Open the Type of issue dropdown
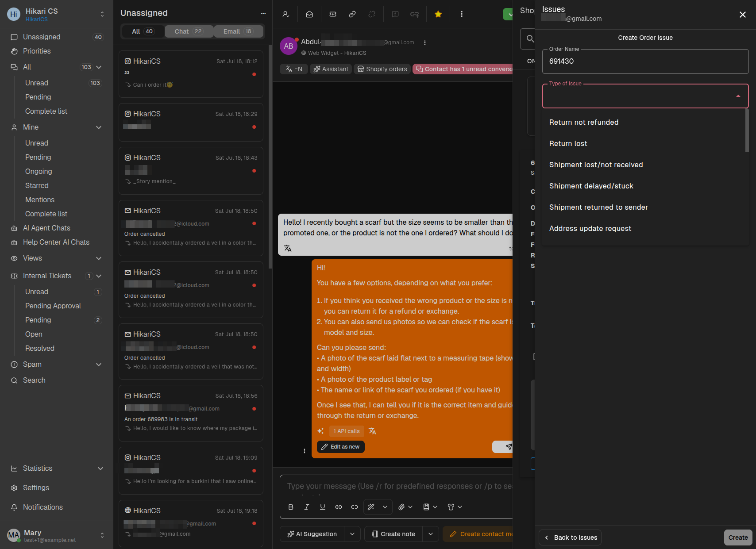This screenshot has height=549, width=756. 645,96
